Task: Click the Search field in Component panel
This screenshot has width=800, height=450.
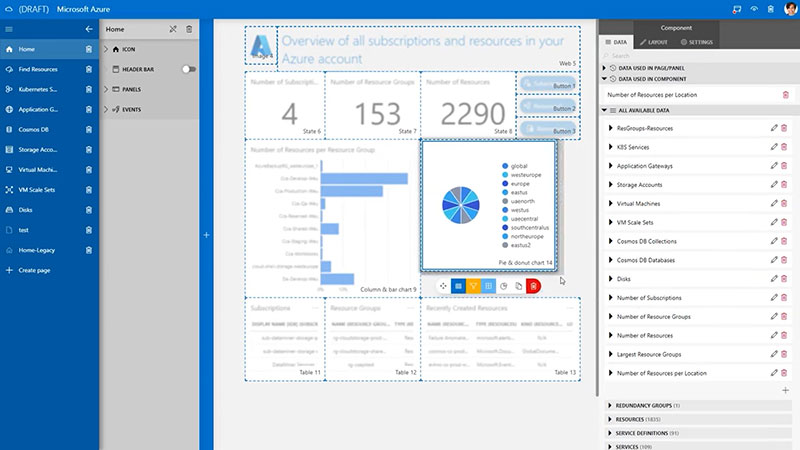Action: 696,56
